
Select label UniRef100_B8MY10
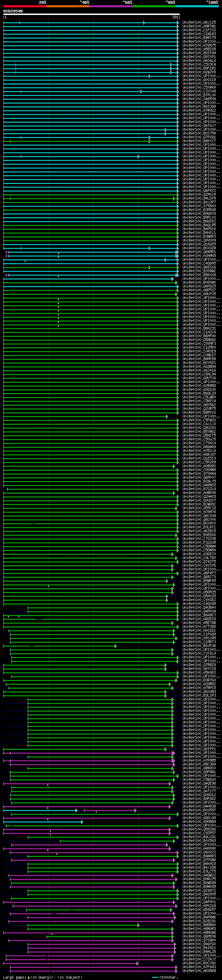pos(199,412)
